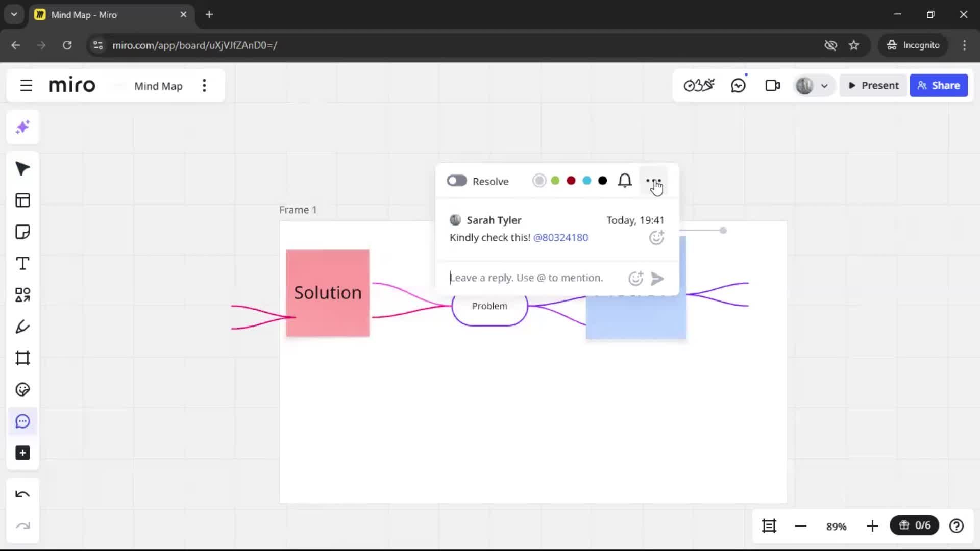
Task: Open the templates tool in sidebar
Action: click(x=22, y=201)
